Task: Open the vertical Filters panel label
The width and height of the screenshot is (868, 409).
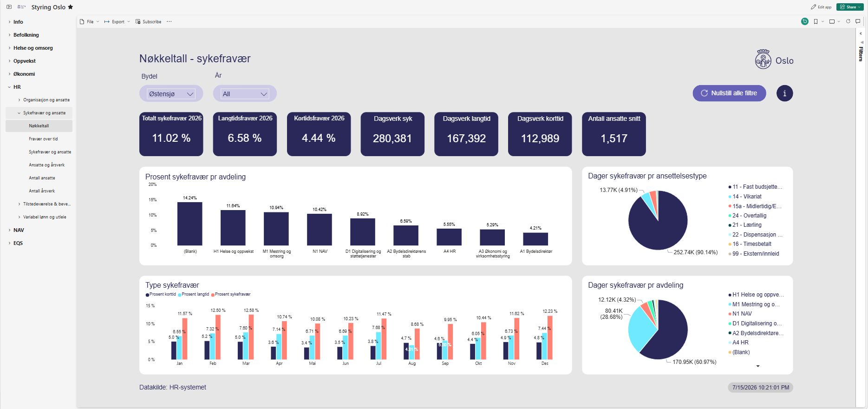Action: coord(861,54)
